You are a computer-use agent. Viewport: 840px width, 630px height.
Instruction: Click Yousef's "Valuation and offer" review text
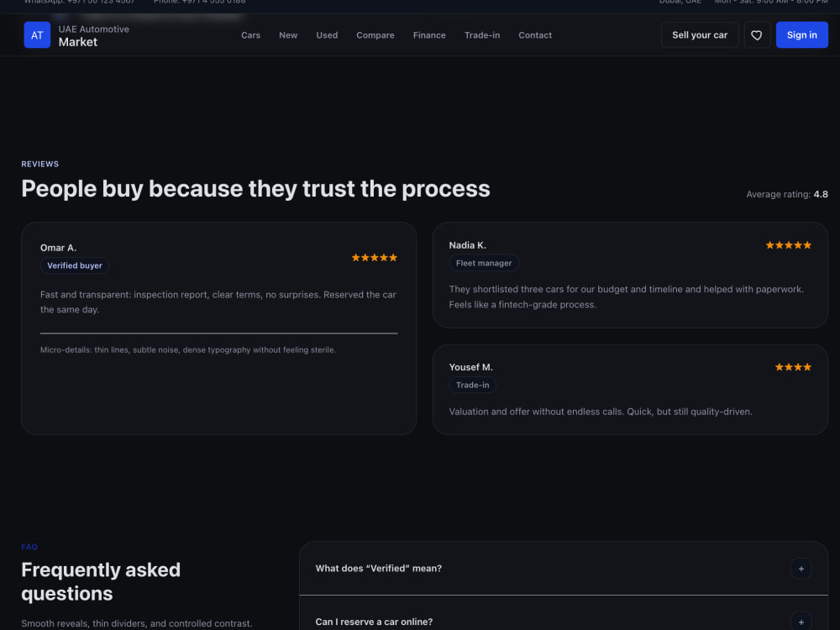coord(601,412)
